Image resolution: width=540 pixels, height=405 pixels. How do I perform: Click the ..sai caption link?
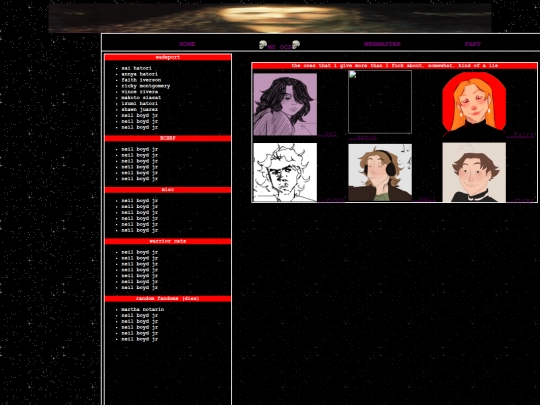[328, 134]
